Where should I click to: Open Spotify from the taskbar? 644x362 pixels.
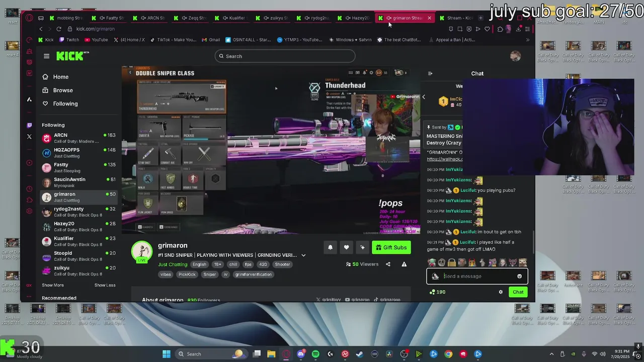315,354
